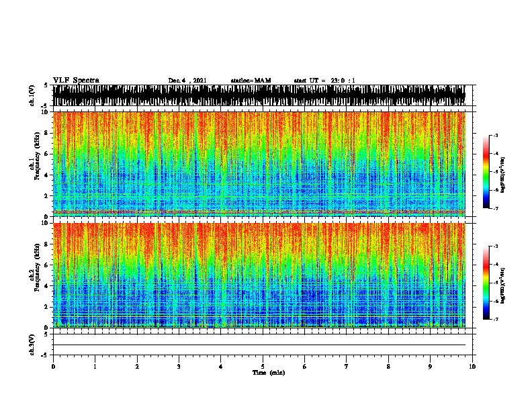Click the '8' kHz tick of ch.2 frequency axis
This screenshot has height=411, width=532.
click(x=47, y=244)
